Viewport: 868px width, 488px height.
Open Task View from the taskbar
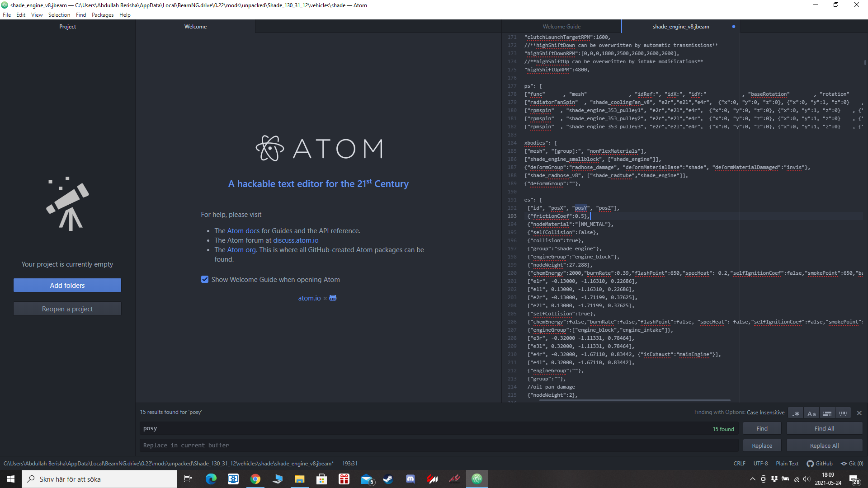[x=188, y=479]
